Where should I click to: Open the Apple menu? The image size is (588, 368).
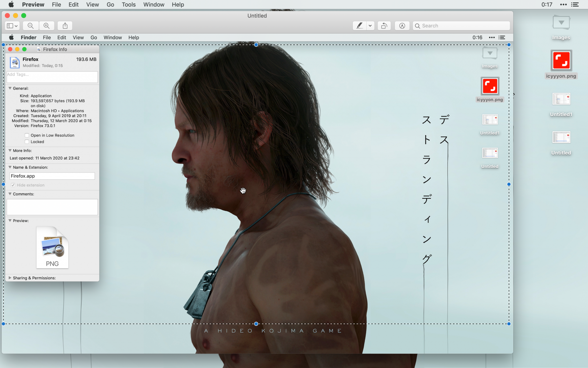(11, 4)
